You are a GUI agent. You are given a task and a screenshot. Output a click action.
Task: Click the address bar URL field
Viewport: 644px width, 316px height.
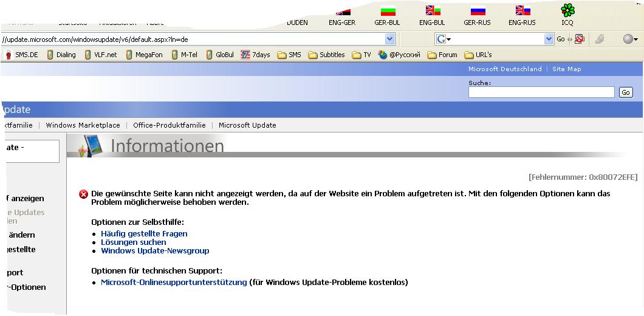193,39
